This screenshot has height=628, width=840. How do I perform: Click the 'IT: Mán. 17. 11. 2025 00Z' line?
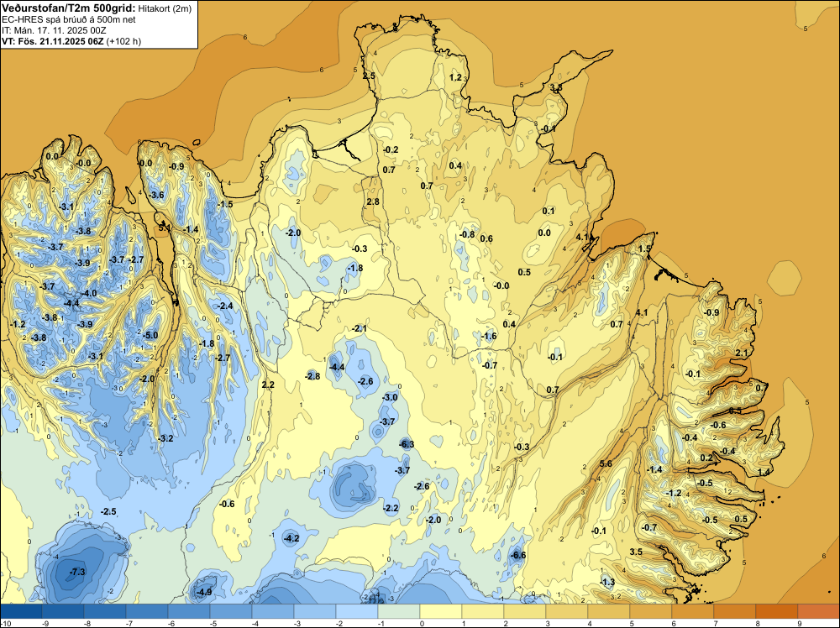pos(54,30)
